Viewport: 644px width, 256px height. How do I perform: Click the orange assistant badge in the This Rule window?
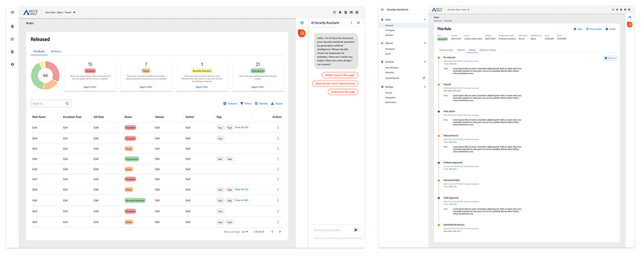click(x=630, y=25)
